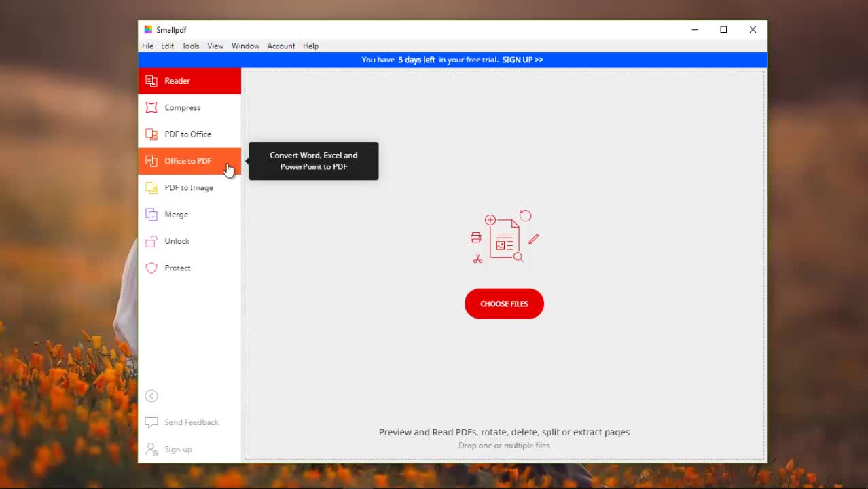
Task: Select the Office to PDF label
Action: point(188,161)
